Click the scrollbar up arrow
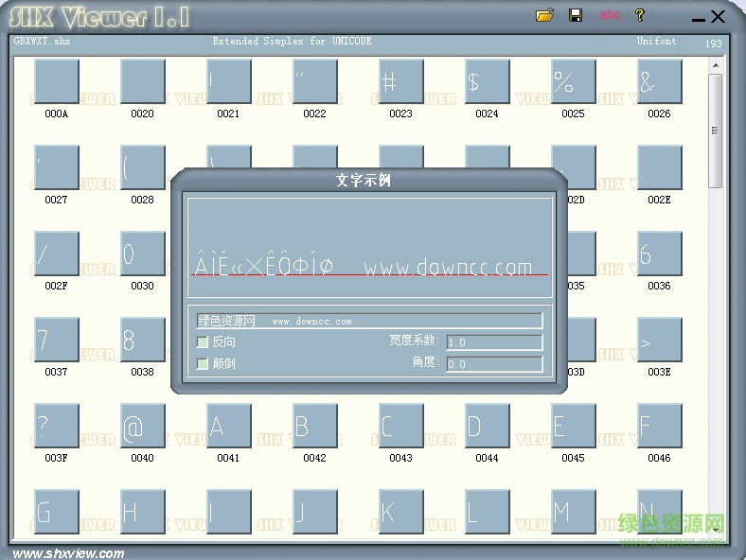 [x=716, y=65]
